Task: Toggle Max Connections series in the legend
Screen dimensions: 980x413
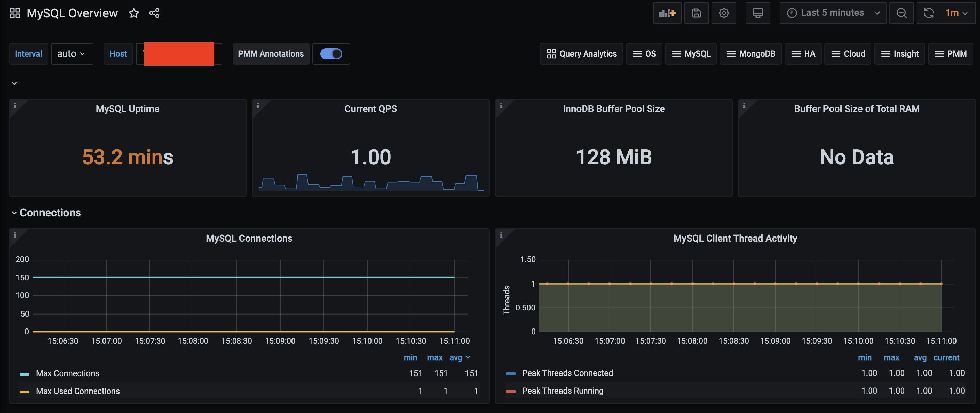Action: click(67, 373)
